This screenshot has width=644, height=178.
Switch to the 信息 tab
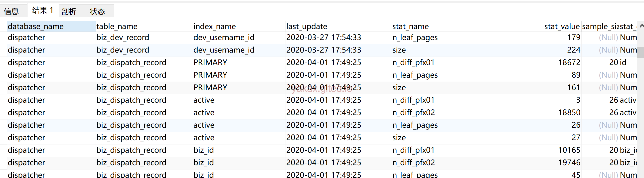pyautogui.click(x=11, y=11)
